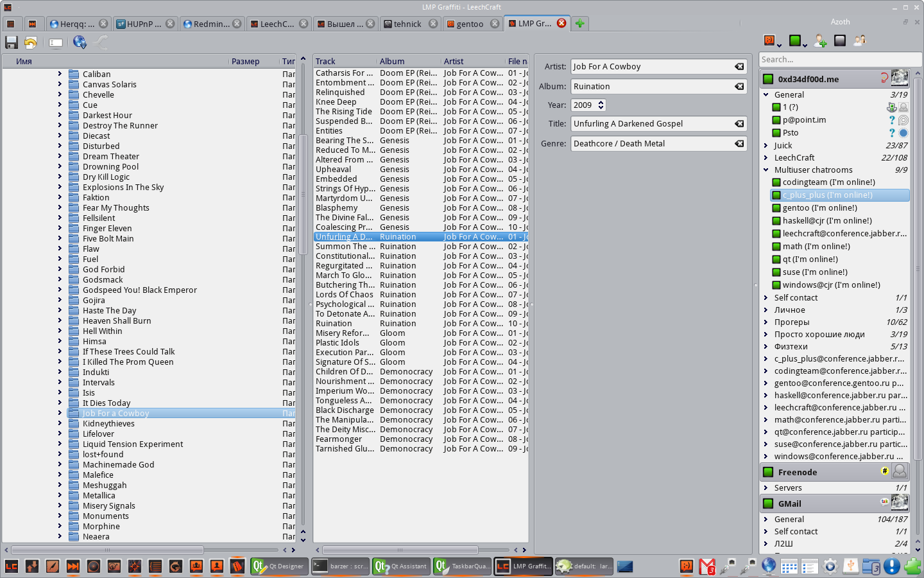Click the Save tags floppy disk icon
Viewport: 924px width, 578px height.
(12, 42)
